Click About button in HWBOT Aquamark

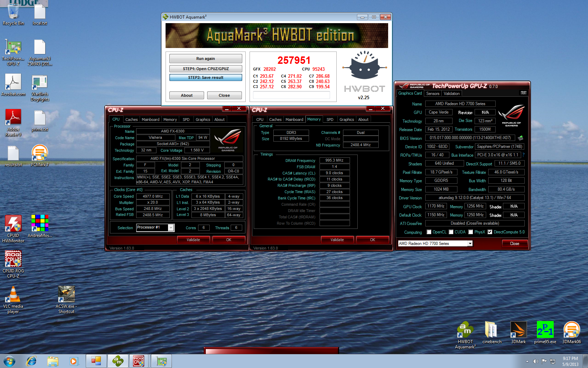[187, 95]
